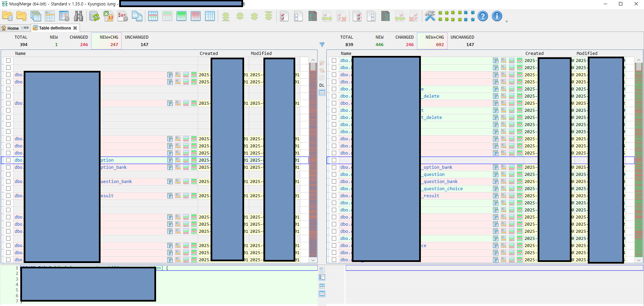
Task: Click the blue info icon
Action: click(x=497, y=16)
